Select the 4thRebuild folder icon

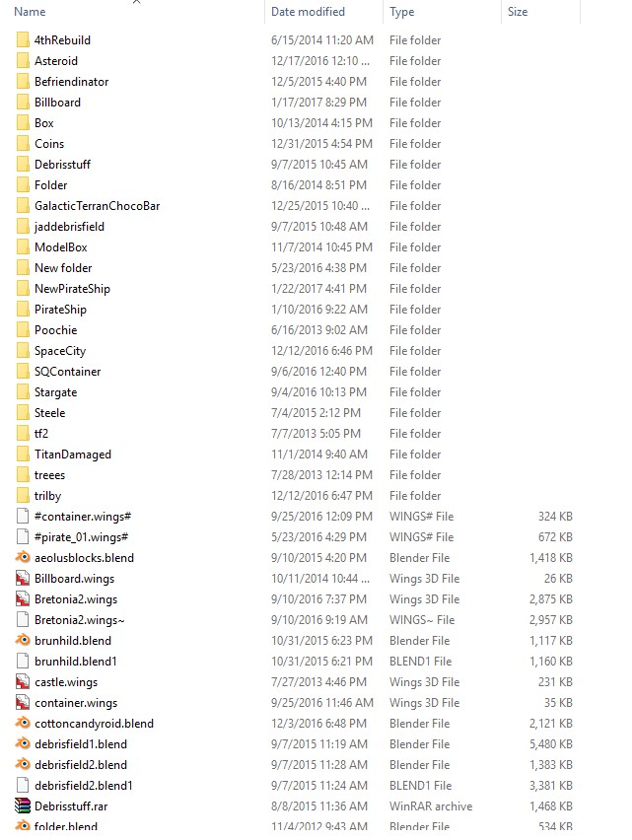[23, 40]
